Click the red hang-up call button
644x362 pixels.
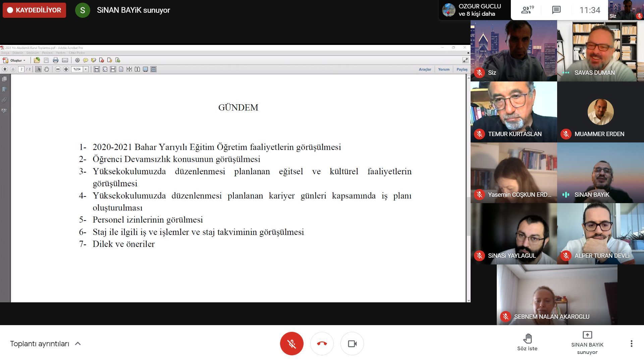(322, 344)
